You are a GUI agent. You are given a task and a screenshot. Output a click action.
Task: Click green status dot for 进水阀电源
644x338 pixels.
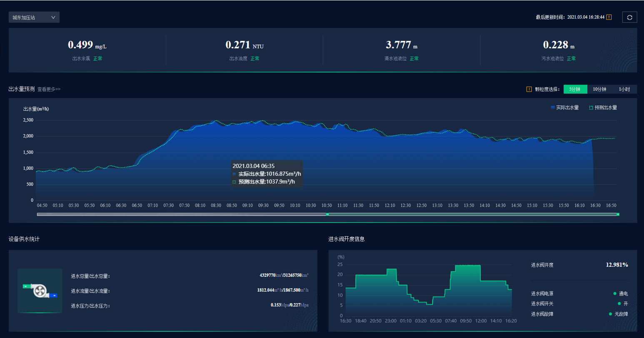(614, 293)
